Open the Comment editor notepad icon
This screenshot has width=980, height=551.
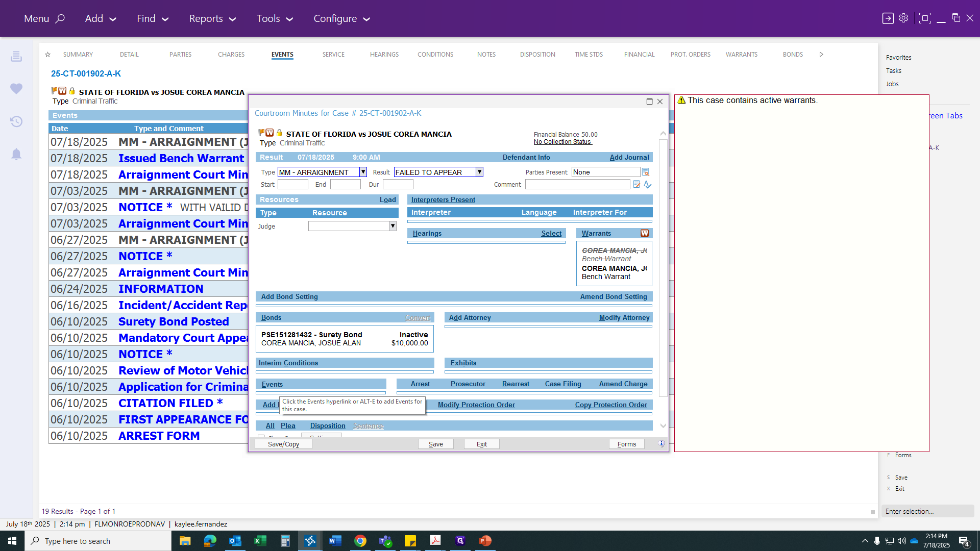click(x=636, y=184)
